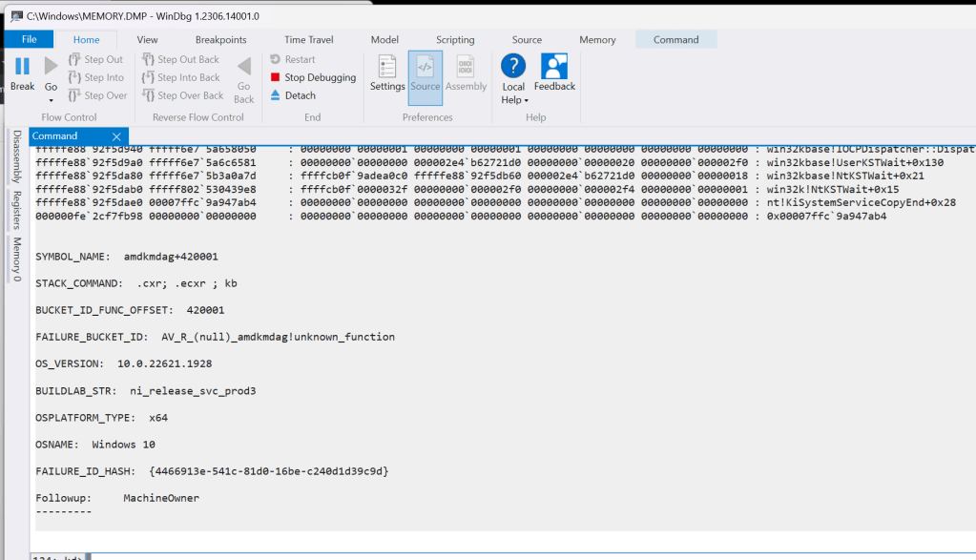Switch to the View ribbon tab
This screenshot has height=560, width=976.
(x=148, y=39)
